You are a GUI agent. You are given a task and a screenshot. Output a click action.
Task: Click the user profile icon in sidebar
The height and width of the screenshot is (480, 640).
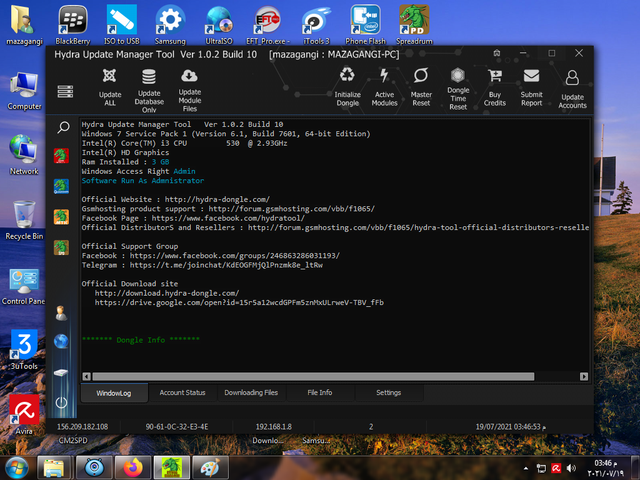61,313
